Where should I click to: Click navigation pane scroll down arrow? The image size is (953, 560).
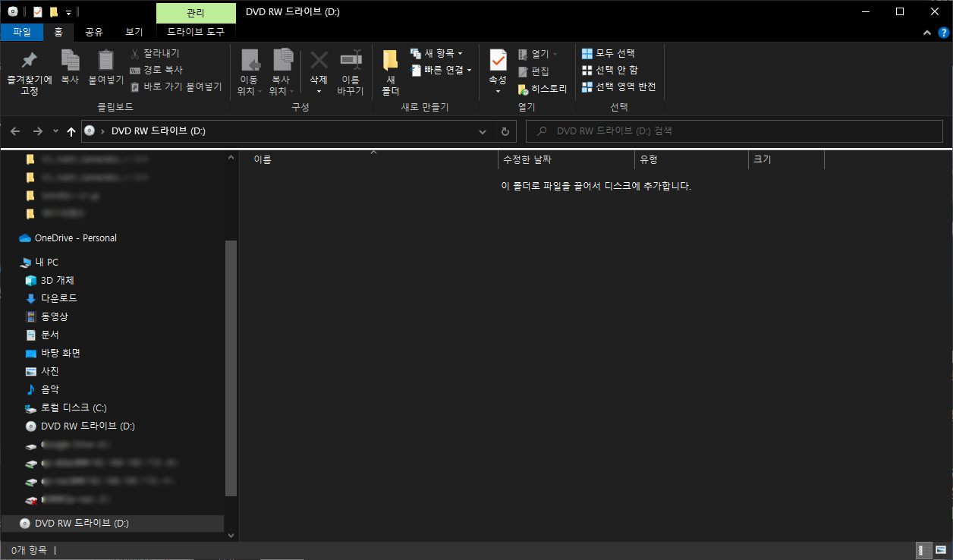[231, 535]
